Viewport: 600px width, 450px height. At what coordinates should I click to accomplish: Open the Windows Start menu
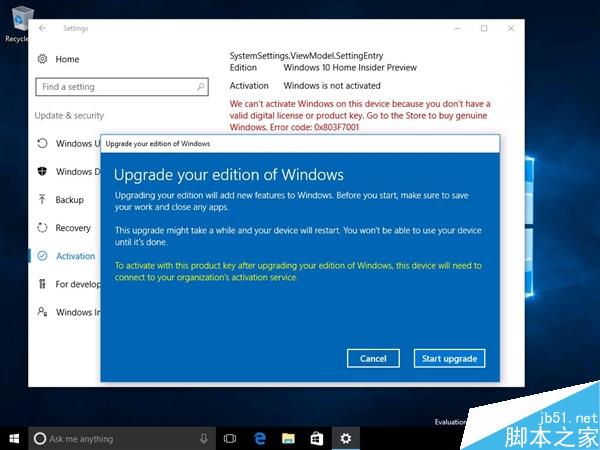pos(14,439)
